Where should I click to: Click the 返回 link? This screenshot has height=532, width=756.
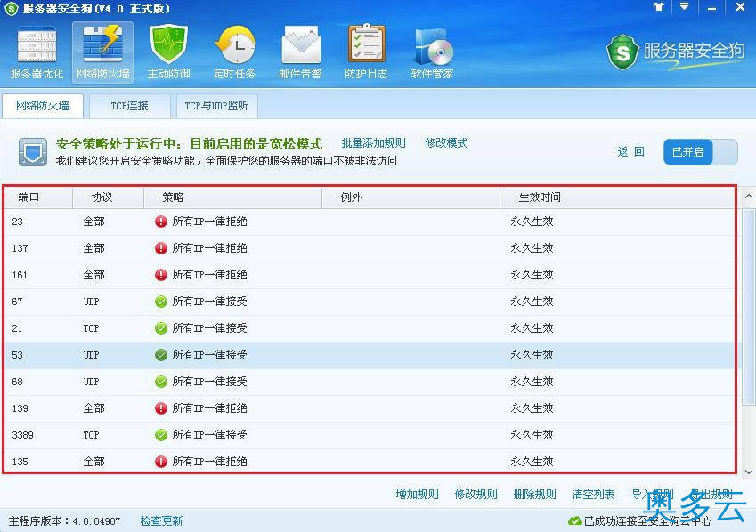click(630, 152)
